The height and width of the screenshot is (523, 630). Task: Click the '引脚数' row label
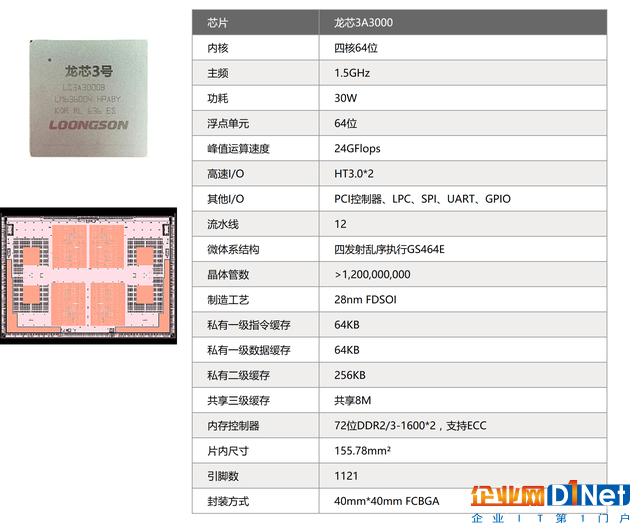pos(223,476)
